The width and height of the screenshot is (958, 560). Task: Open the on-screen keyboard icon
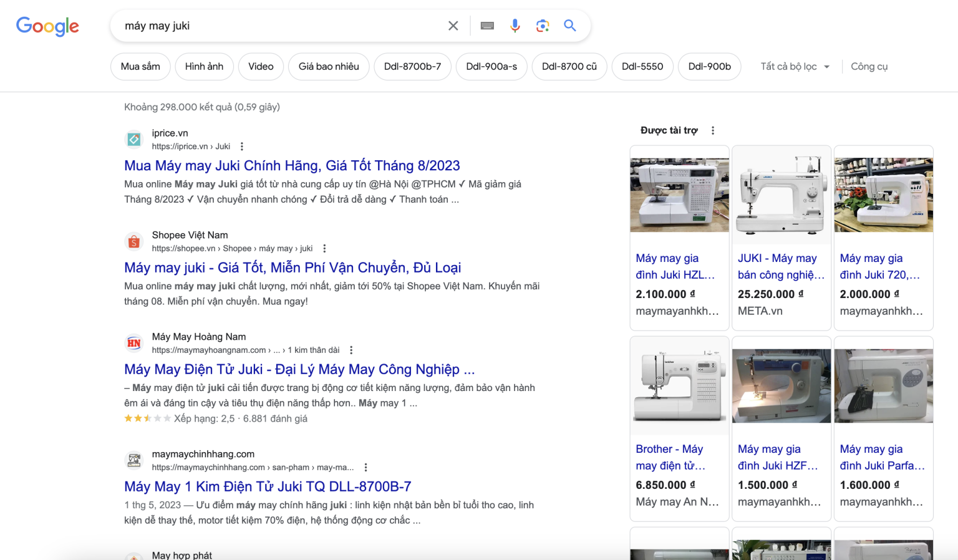(487, 26)
